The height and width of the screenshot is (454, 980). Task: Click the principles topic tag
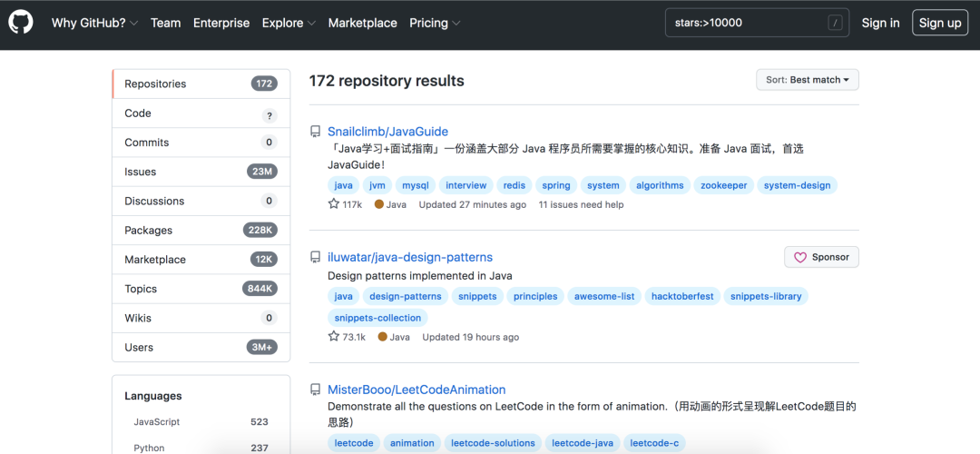tap(535, 296)
